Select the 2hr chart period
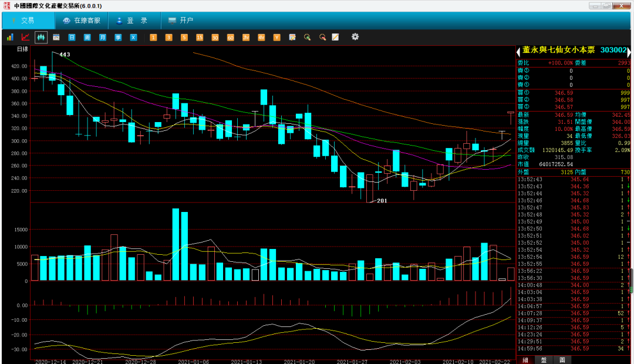The height and width of the screenshot is (364, 634). click(x=246, y=37)
